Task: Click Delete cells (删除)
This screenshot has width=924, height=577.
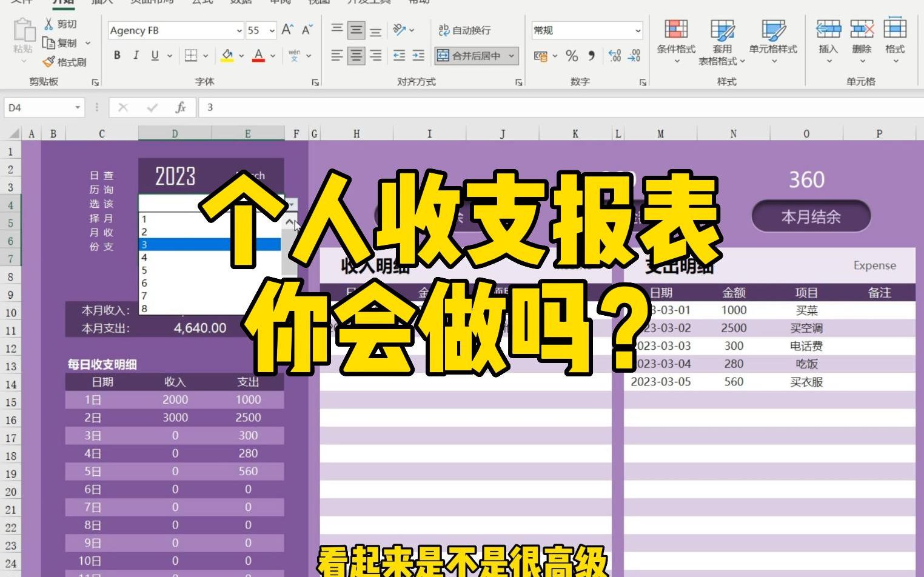Action: tap(862, 41)
